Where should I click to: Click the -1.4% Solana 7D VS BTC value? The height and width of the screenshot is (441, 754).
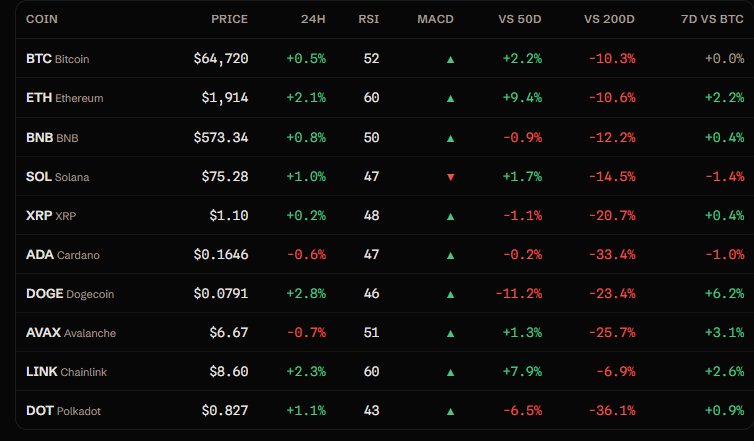pyautogui.click(x=725, y=176)
